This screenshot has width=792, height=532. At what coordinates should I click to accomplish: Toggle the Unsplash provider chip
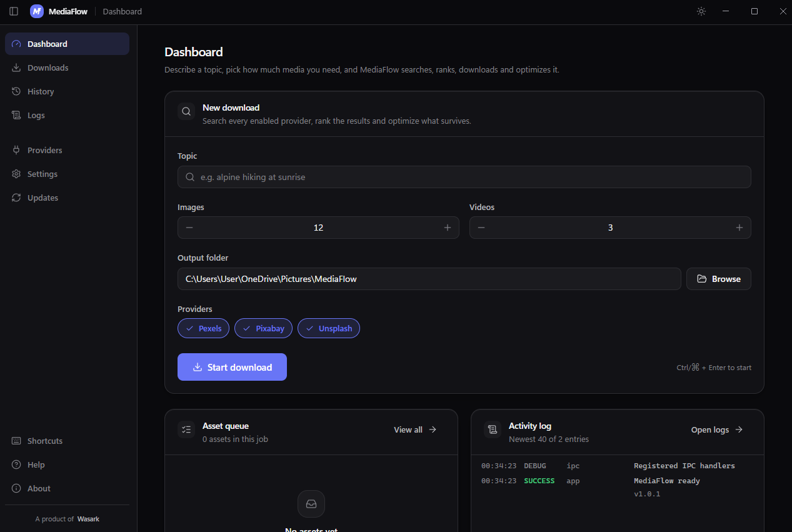point(329,328)
